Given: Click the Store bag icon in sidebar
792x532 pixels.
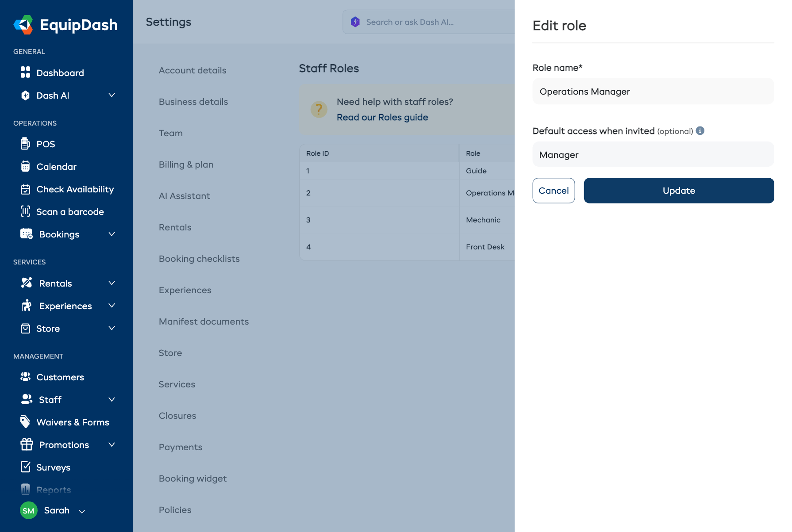Looking at the screenshot, I should point(26,328).
